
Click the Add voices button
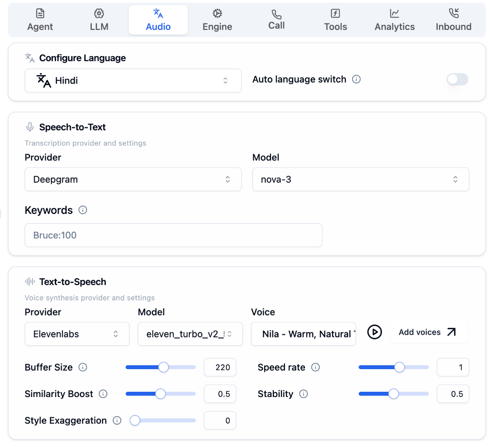click(428, 332)
